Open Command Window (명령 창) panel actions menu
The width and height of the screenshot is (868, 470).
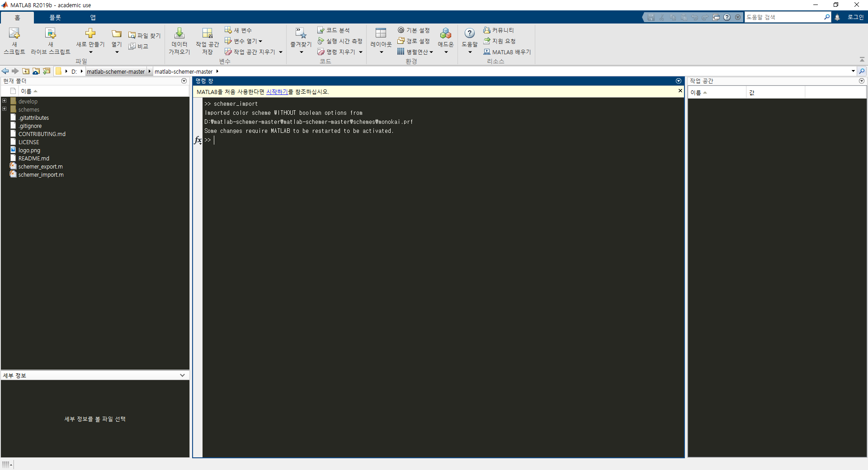[679, 81]
